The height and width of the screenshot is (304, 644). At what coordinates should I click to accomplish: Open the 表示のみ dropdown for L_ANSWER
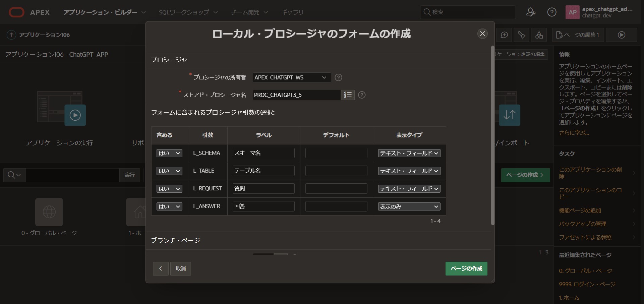click(409, 206)
